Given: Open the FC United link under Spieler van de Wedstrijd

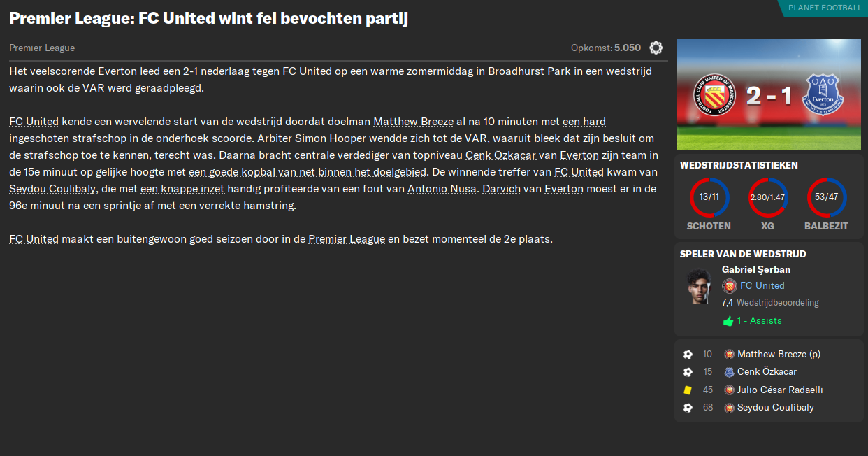Looking at the screenshot, I should pos(762,285).
